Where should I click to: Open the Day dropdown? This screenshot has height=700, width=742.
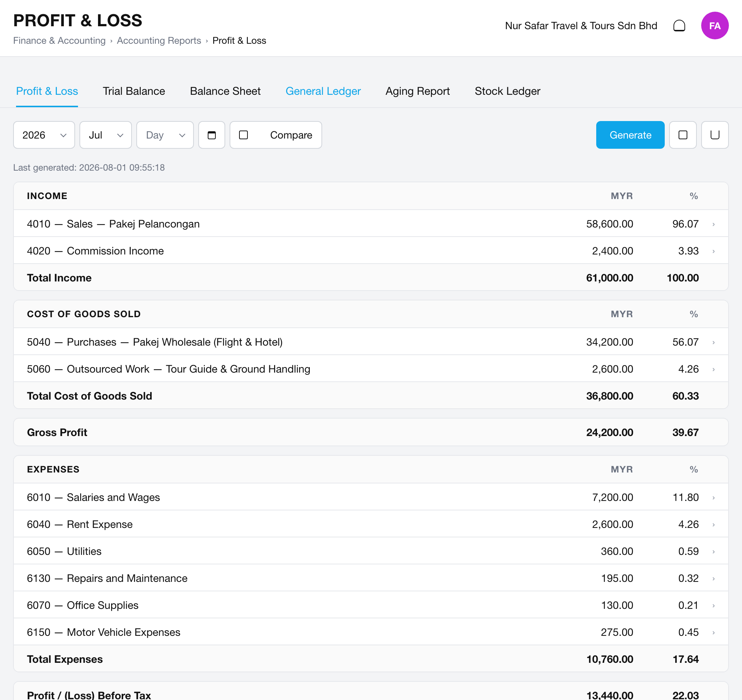[165, 135]
